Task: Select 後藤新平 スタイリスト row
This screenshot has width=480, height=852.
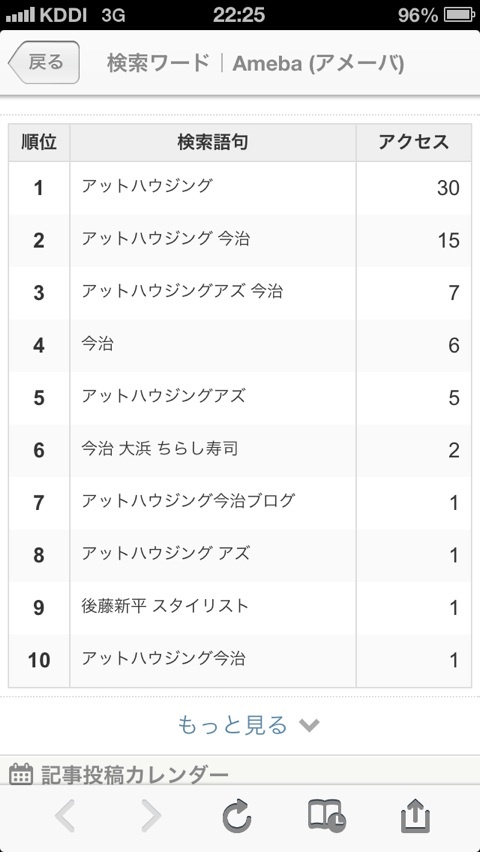Action: pyautogui.click(x=240, y=607)
